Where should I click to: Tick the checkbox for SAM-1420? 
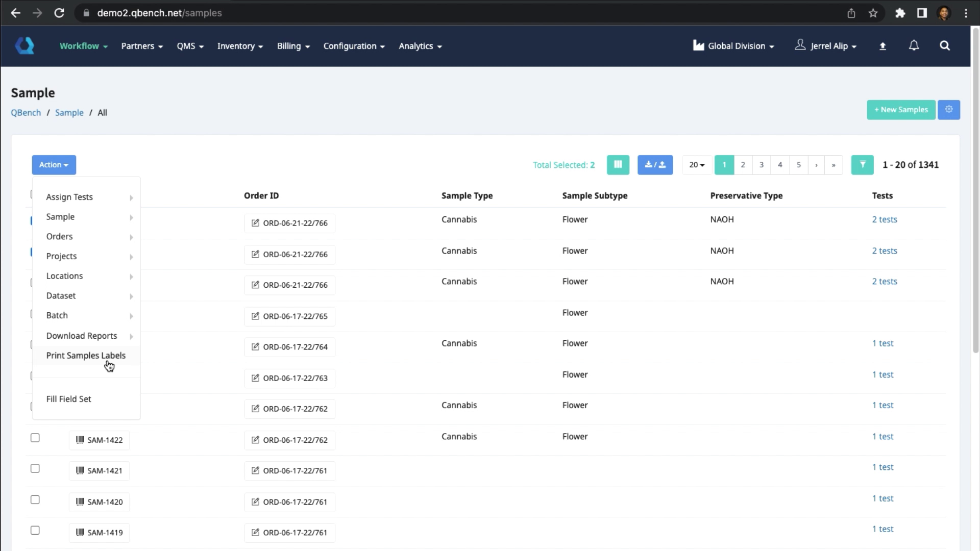(35, 499)
